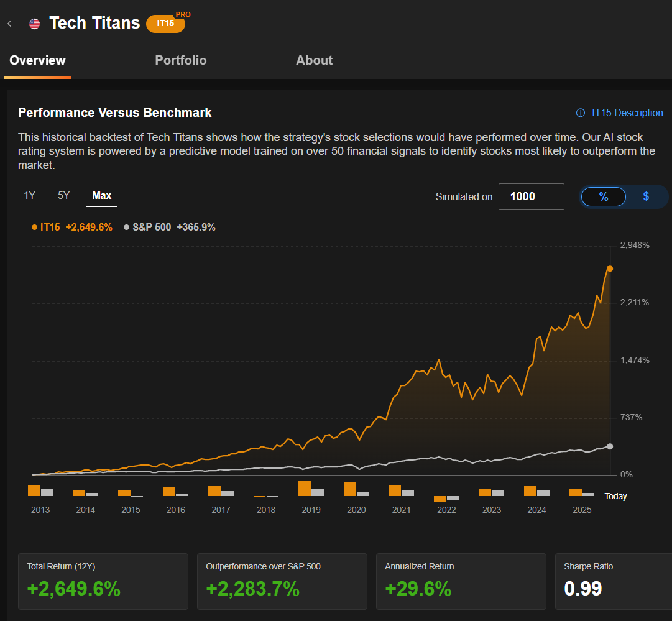Viewport: 672px width, 621px height.
Task: Click the IT15 PRO badge
Action: [166, 23]
